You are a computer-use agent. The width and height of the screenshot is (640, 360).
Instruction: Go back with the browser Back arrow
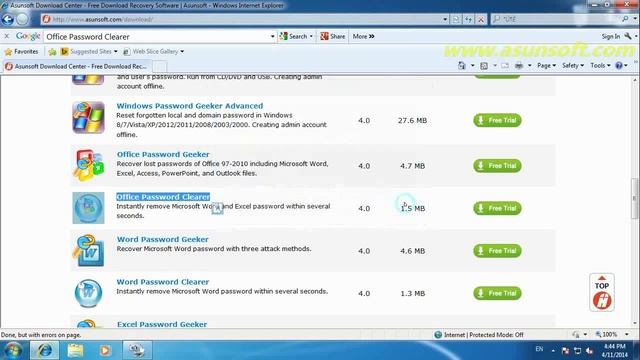pyautogui.click(x=7, y=19)
